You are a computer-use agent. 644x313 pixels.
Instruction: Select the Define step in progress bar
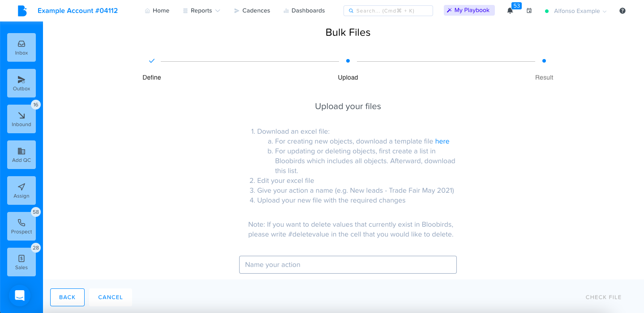152,68
